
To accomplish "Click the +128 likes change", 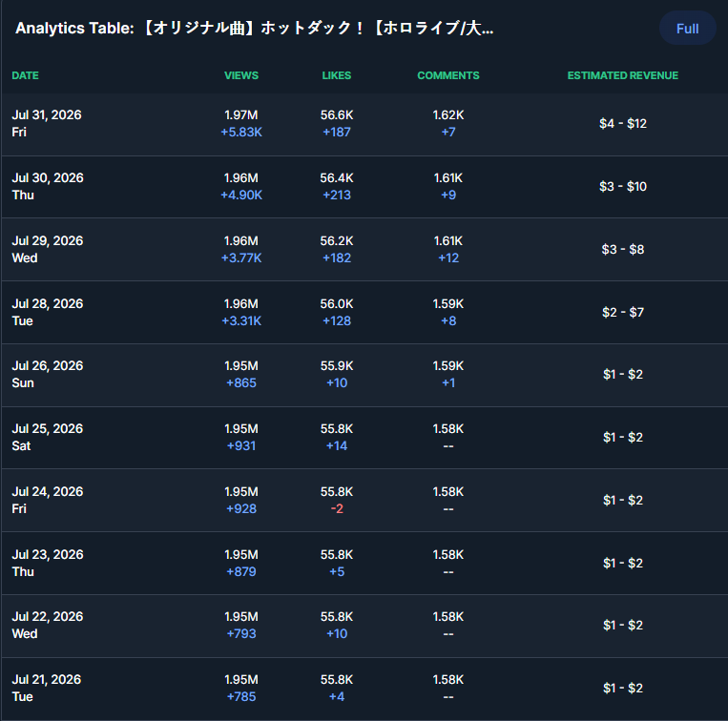I will pos(337,321).
